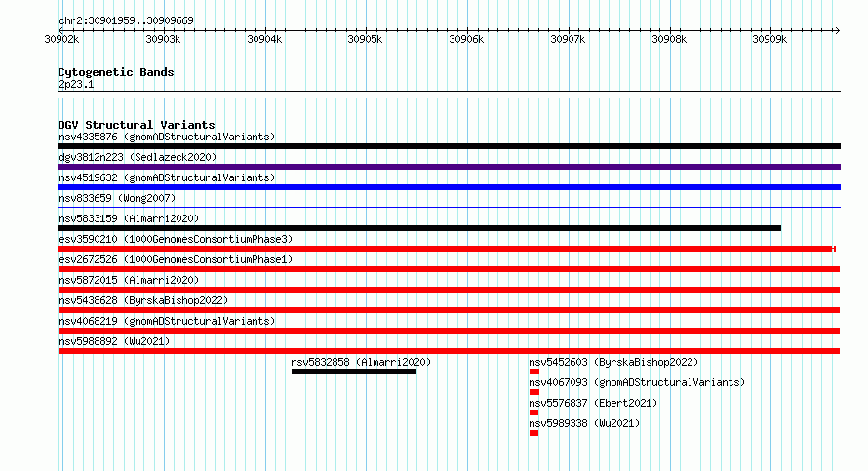Click the 30908k ruler position

tap(669, 39)
